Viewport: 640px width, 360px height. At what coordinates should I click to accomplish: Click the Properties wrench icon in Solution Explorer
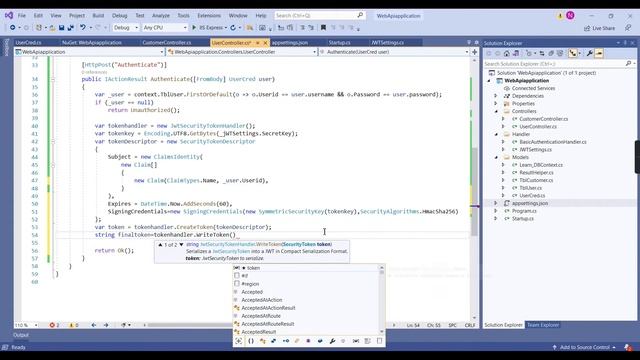pyautogui.click(x=590, y=53)
